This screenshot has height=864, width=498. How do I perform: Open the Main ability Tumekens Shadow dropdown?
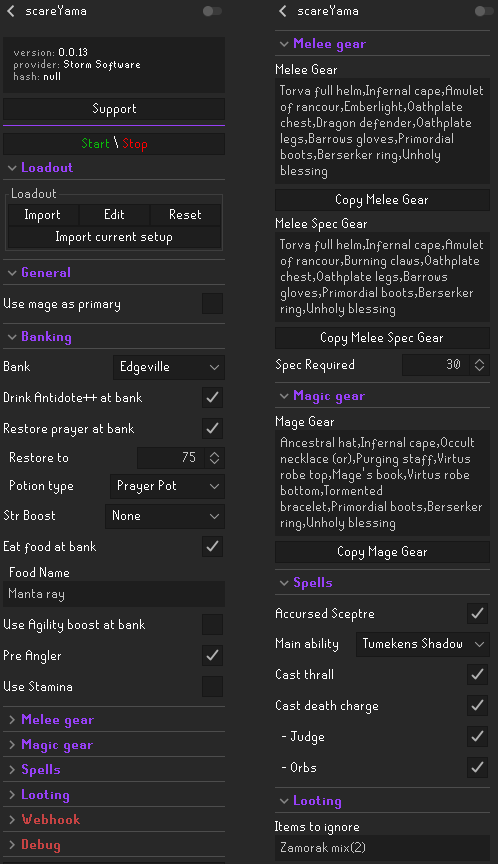coord(423,644)
